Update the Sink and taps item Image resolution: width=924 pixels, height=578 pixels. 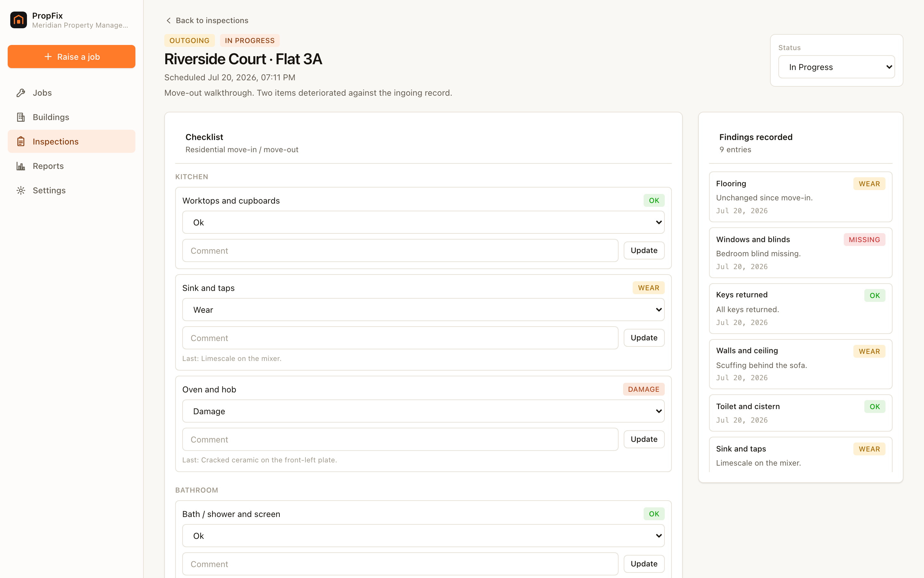[x=644, y=338]
